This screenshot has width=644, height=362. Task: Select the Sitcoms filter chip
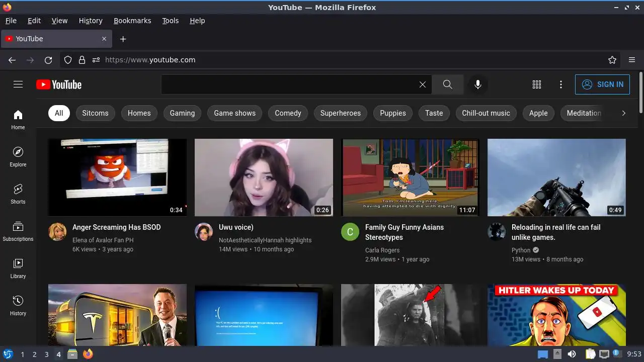pos(95,113)
